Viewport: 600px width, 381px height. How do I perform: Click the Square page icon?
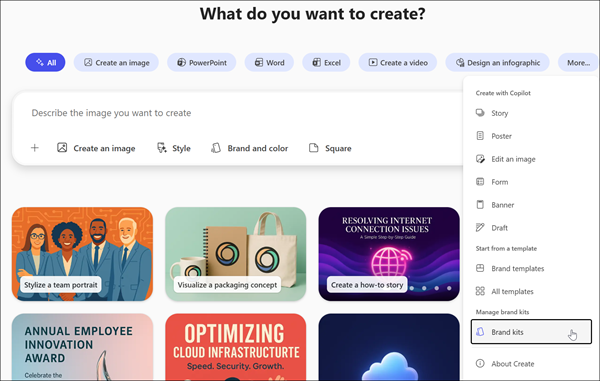313,148
